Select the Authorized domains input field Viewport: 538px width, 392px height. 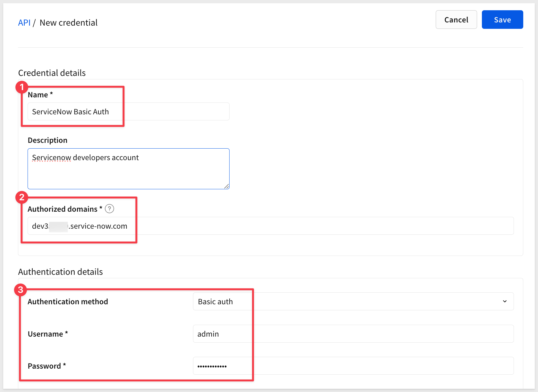tap(270, 226)
